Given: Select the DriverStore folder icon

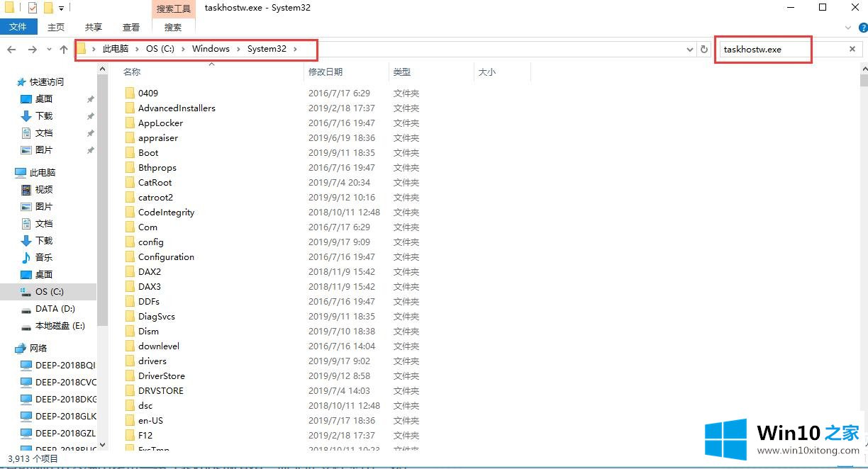Looking at the screenshot, I should [x=130, y=376].
